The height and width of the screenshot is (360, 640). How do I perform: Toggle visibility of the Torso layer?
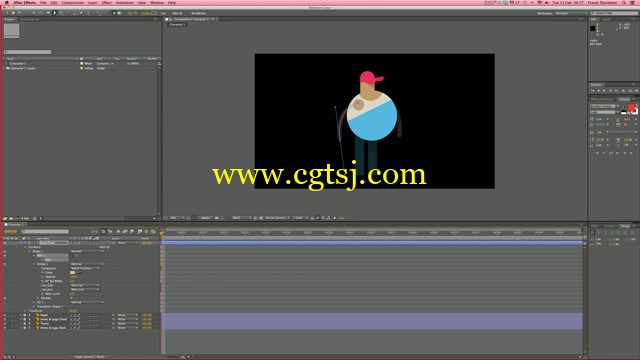(x=5, y=323)
